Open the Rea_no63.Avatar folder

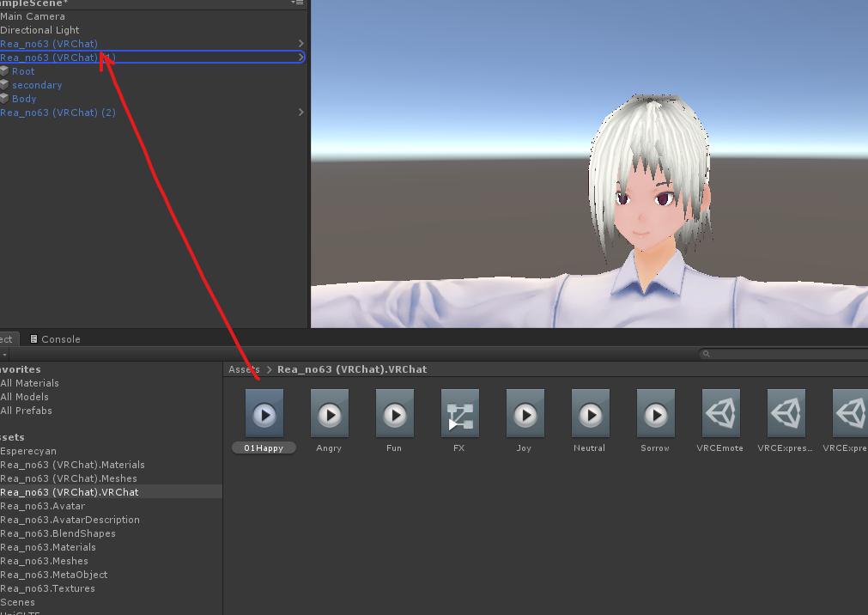[x=43, y=506]
